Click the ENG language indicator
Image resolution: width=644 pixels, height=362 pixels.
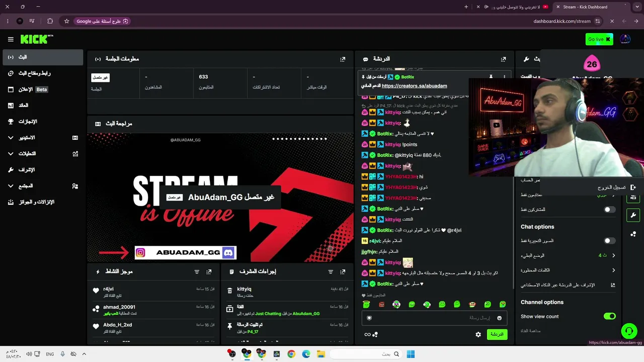point(50,354)
